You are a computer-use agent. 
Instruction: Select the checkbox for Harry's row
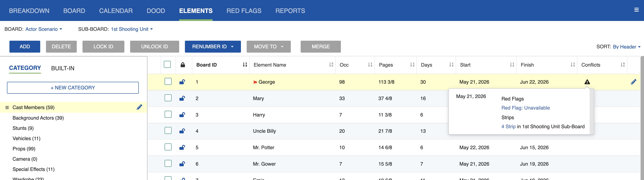click(168, 114)
